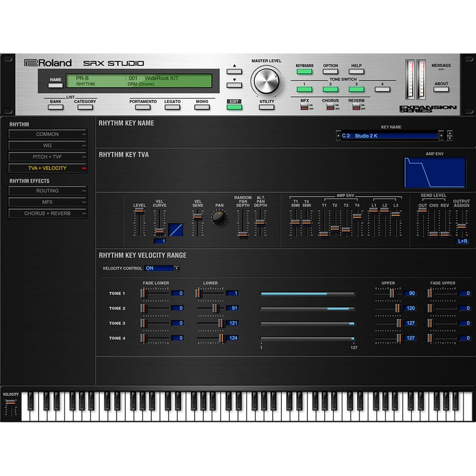Open the UTILITY menu
This screenshot has width=476, height=476.
pyautogui.click(x=267, y=107)
